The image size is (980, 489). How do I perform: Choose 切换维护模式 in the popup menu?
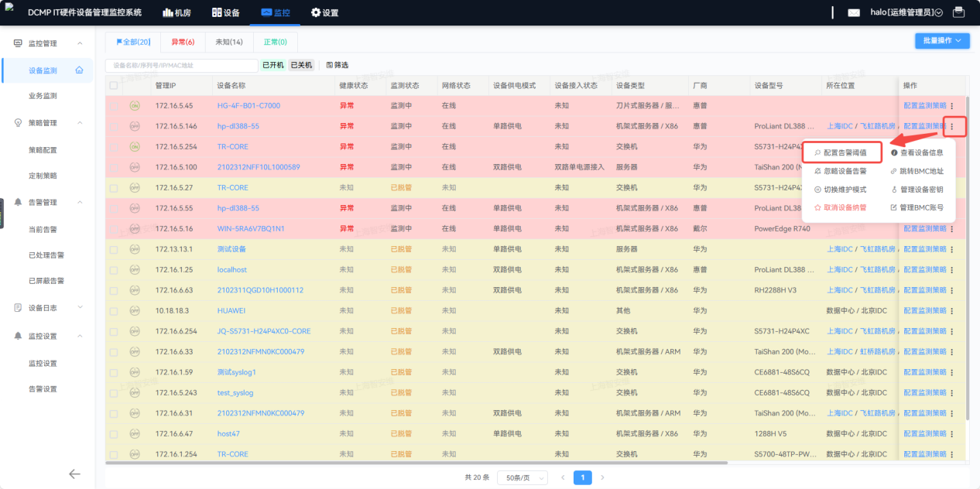841,190
